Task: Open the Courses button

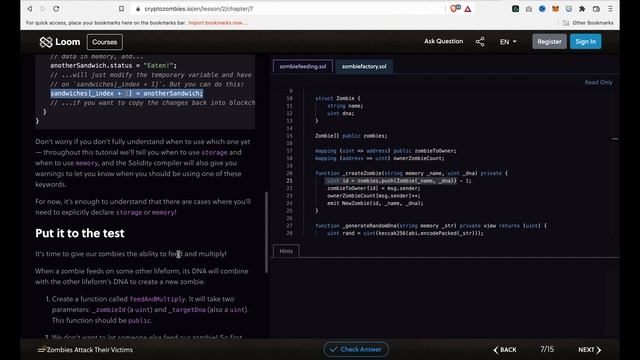Action: point(104,42)
